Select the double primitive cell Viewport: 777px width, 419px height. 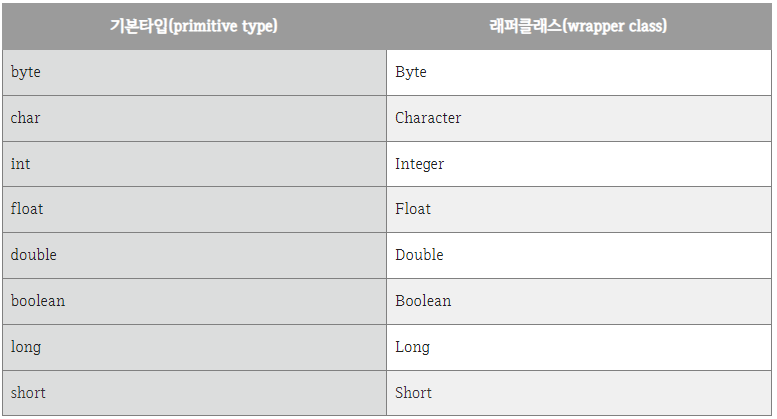point(194,256)
